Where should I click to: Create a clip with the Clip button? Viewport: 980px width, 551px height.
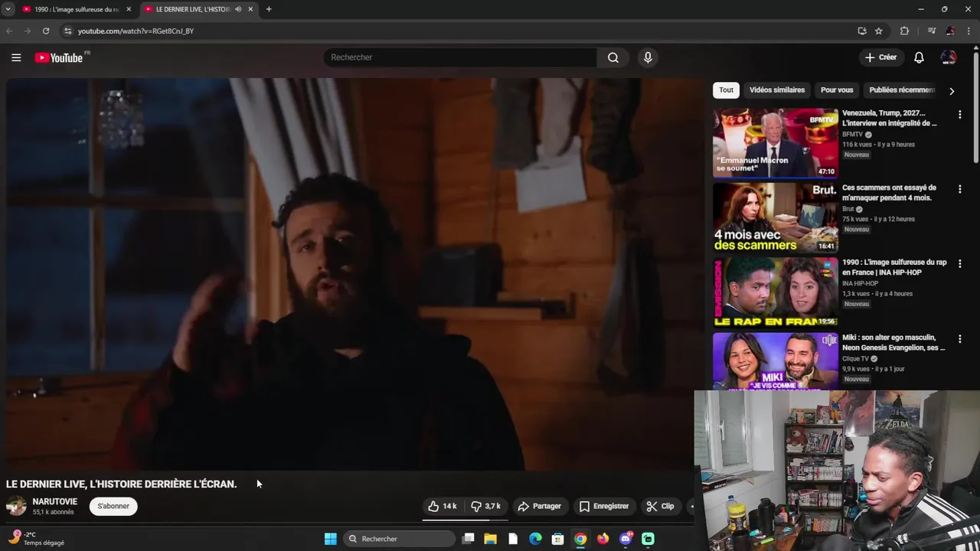(660, 506)
